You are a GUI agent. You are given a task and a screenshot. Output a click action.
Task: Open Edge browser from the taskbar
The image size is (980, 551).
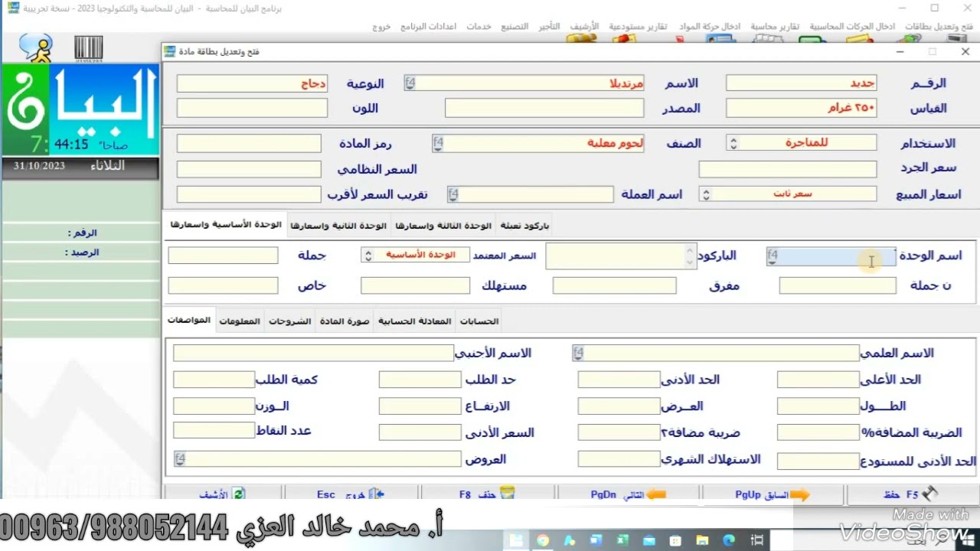[x=729, y=540]
